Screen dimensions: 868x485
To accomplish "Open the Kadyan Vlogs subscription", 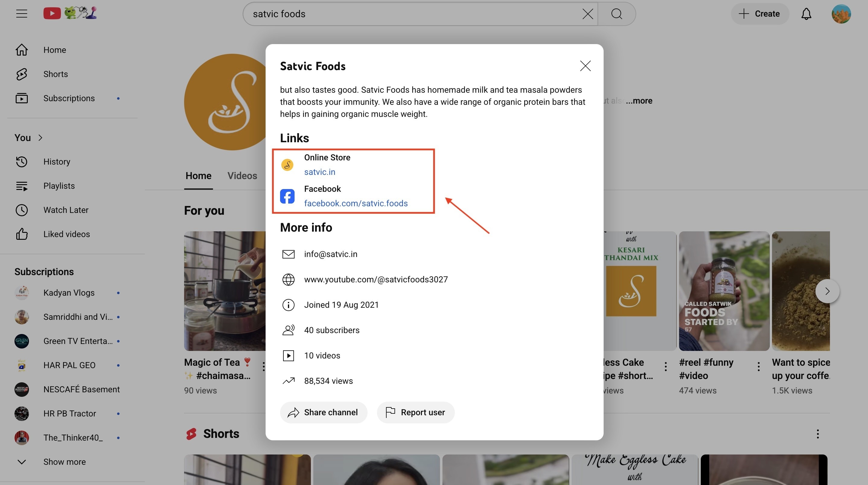I will (72, 293).
